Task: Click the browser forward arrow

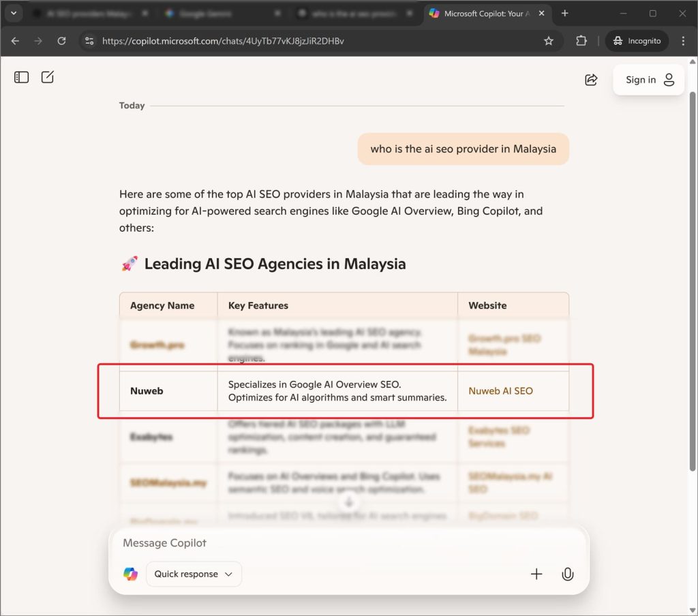Action: (x=38, y=41)
